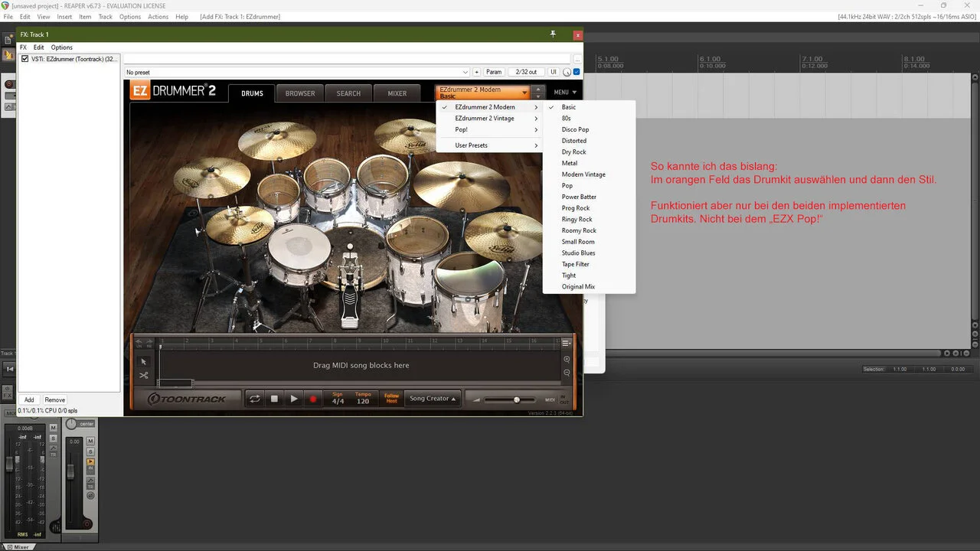Zoom in on the song track
This screenshot has height=551, width=980.
pyautogui.click(x=567, y=359)
